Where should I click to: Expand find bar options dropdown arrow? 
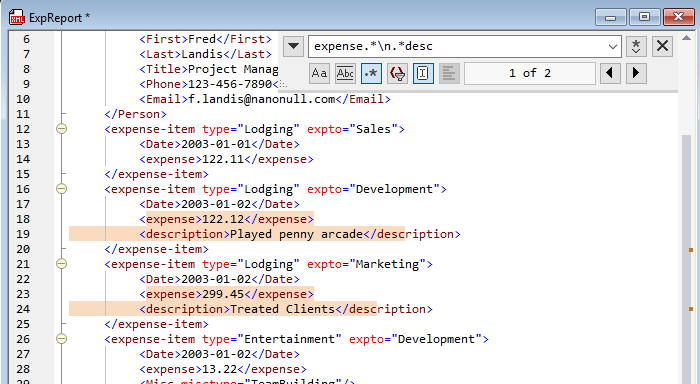(293, 46)
